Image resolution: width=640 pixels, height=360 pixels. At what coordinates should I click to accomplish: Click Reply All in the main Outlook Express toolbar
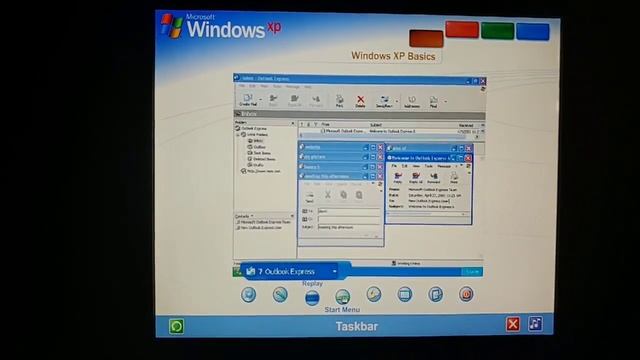294,100
